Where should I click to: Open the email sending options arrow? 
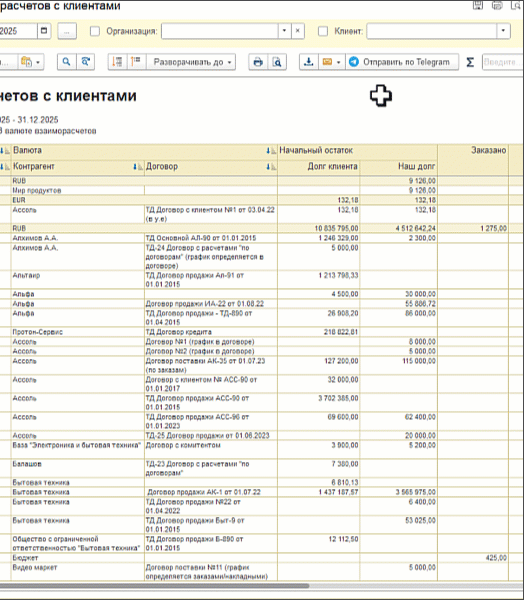tap(339, 62)
